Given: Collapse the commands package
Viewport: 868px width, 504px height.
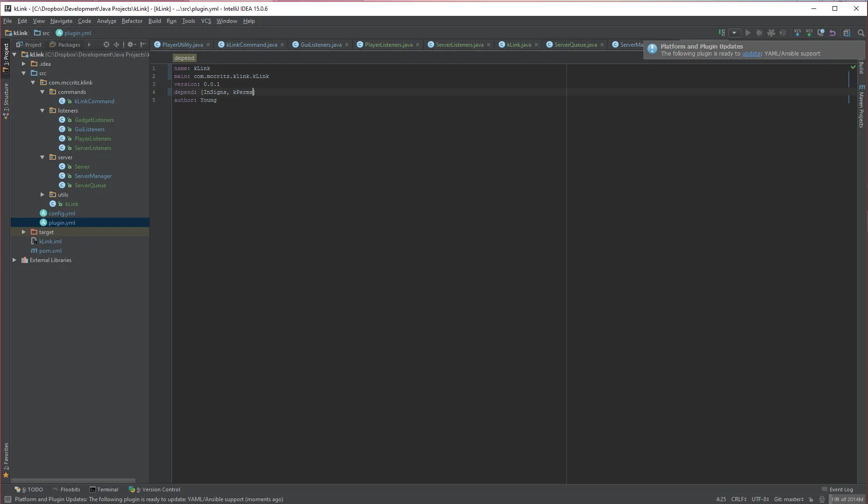Looking at the screenshot, I should pos(42,92).
